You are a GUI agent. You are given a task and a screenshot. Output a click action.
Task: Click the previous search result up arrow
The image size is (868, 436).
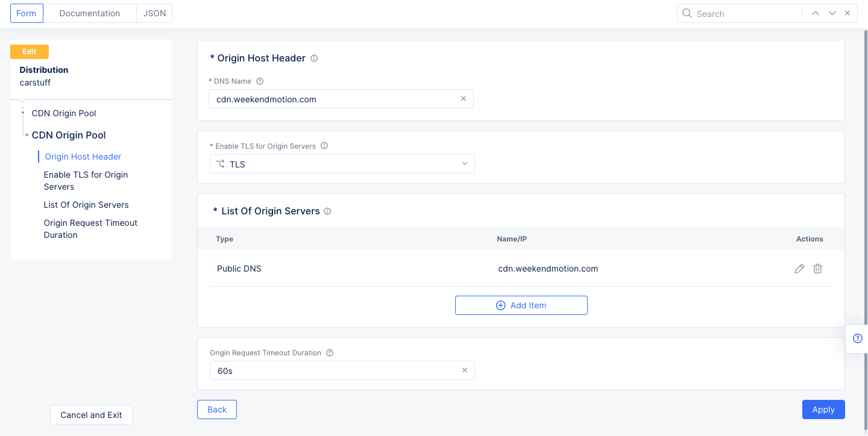coord(816,13)
